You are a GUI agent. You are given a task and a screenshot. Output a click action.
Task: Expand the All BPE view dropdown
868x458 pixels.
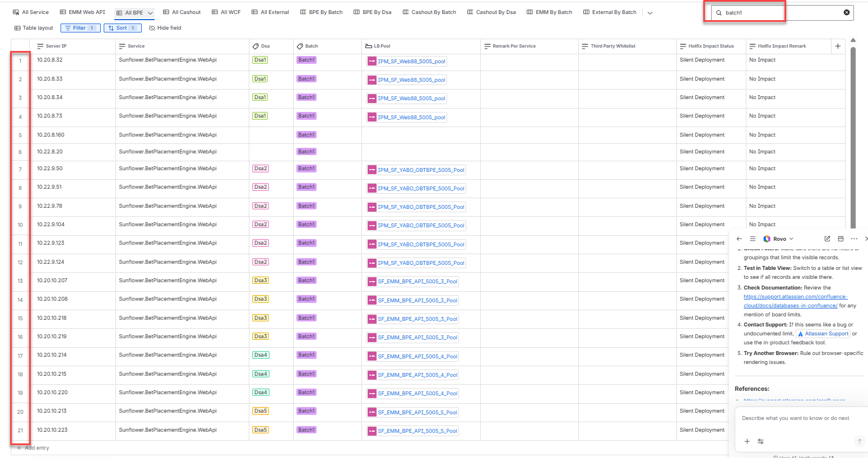click(x=150, y=13)
